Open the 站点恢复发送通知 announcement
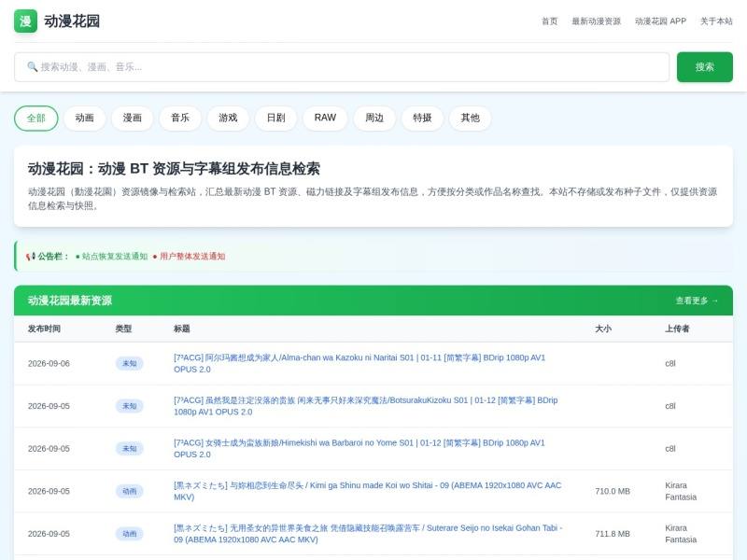The width and height of the screenshot is (747, 560). pos(112,256)
